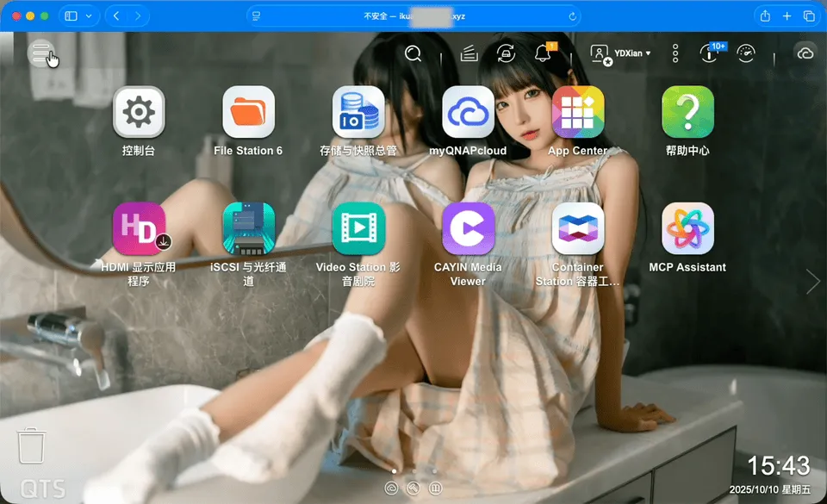
Task: Launch Container Station
Action: (x=577, y=229)
